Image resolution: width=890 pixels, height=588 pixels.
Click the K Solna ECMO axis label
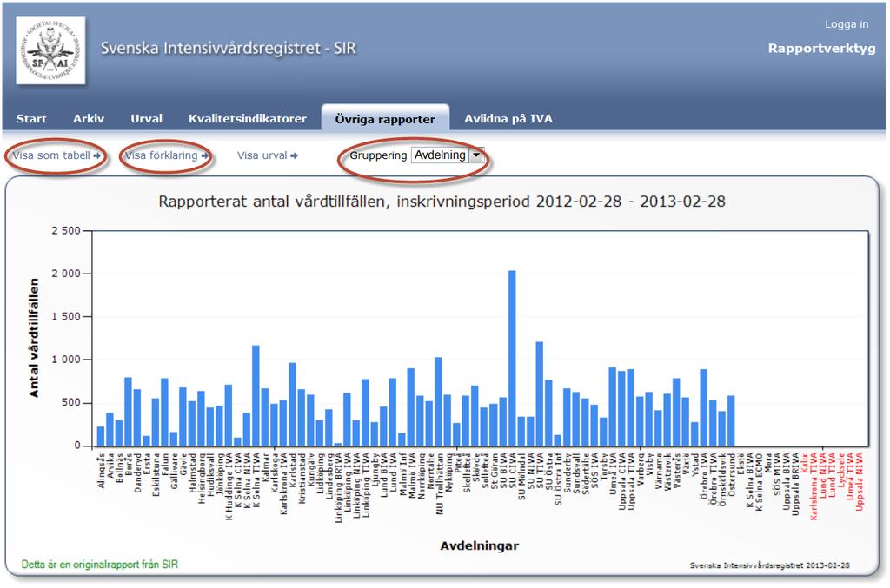(x=760, y=481)
